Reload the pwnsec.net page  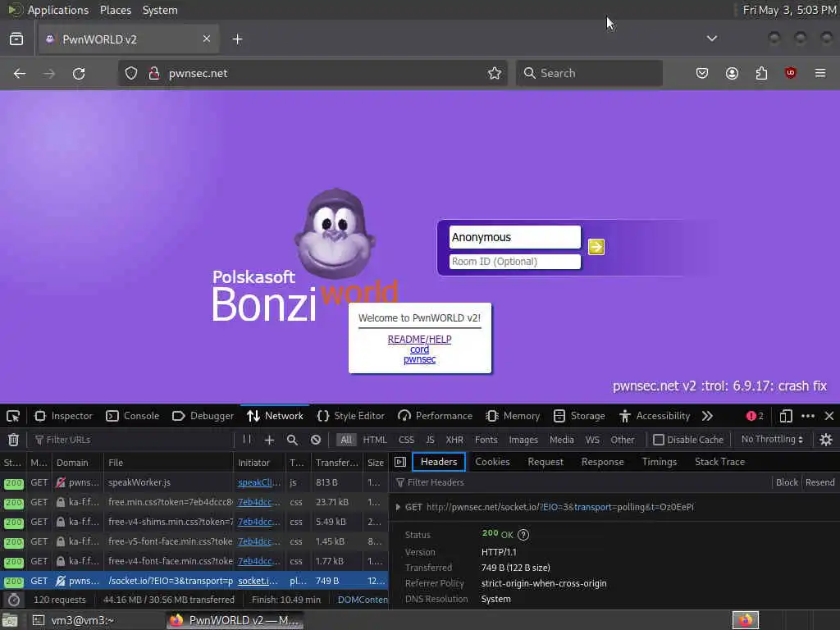(x=79, y=73)
